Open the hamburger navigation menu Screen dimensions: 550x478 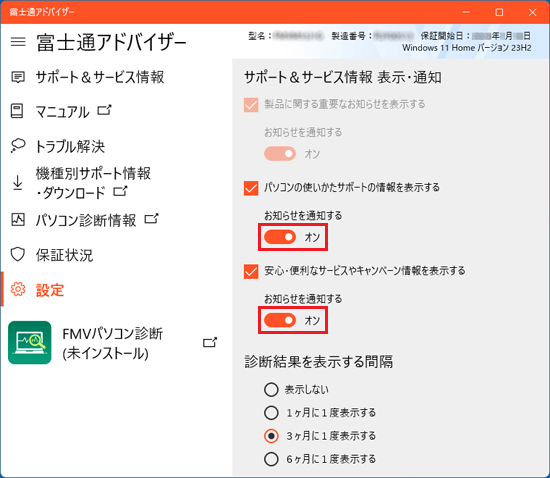click(18, 42)
